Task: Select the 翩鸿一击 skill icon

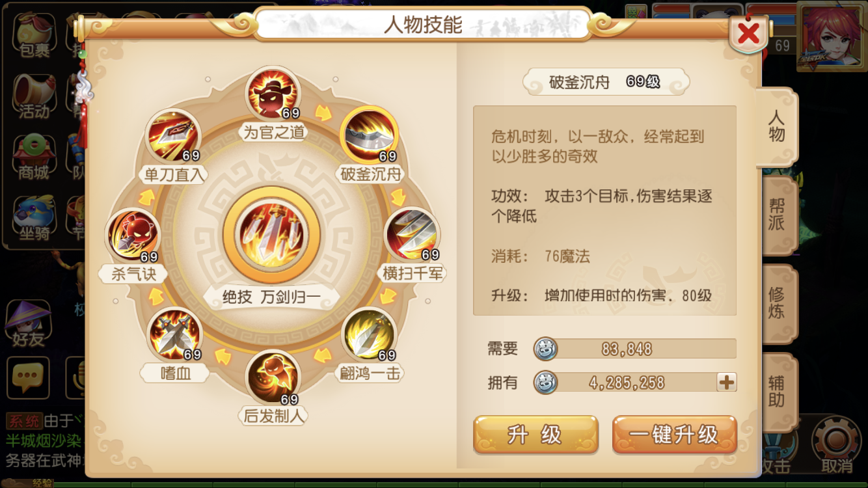Action: point(369,334)
